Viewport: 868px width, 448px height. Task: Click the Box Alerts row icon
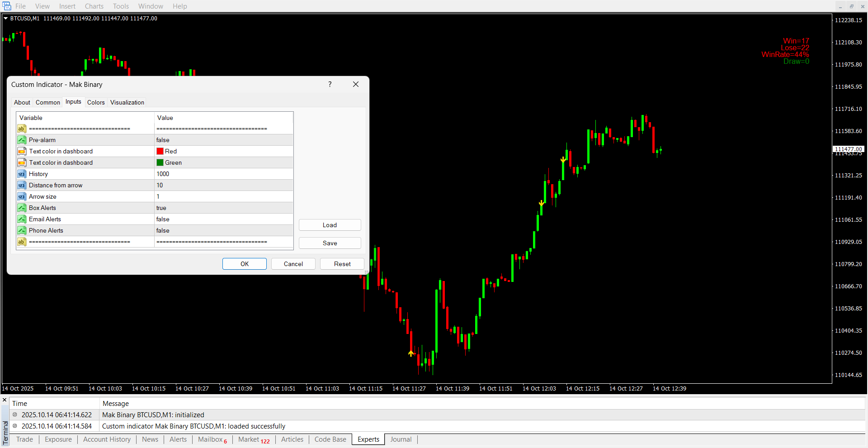coord(22,208)
